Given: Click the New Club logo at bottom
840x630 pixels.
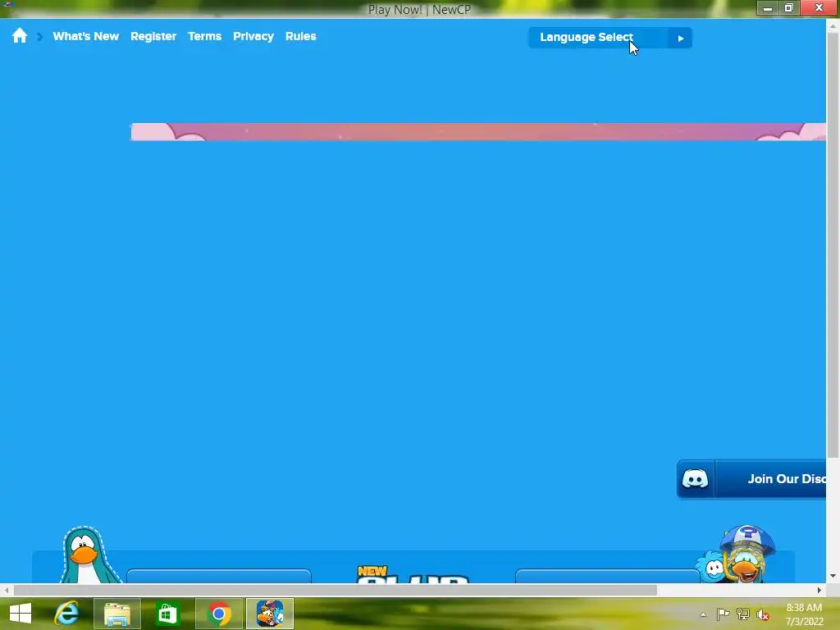Looking at the screenshot, I should (x=413, y=574).
